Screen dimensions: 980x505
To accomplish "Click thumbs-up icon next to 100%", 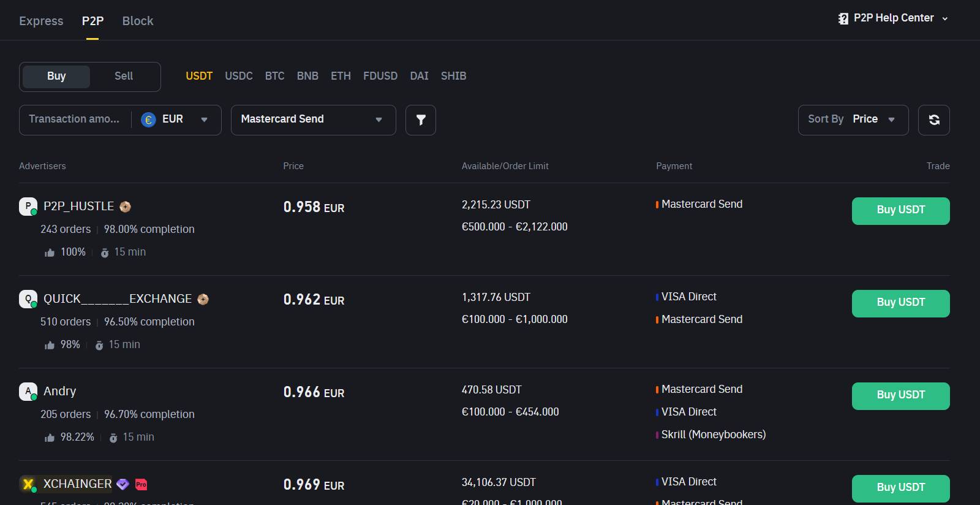I will [x=50, y=252].
